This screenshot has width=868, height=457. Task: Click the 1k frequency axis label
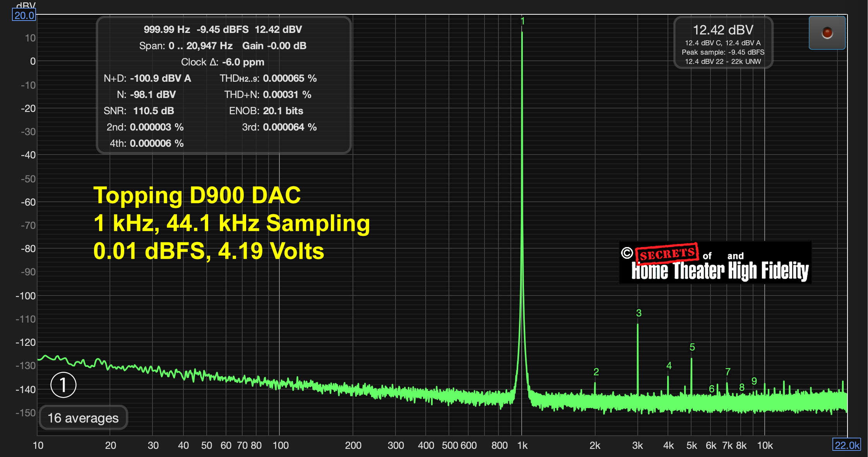point(522,445)
